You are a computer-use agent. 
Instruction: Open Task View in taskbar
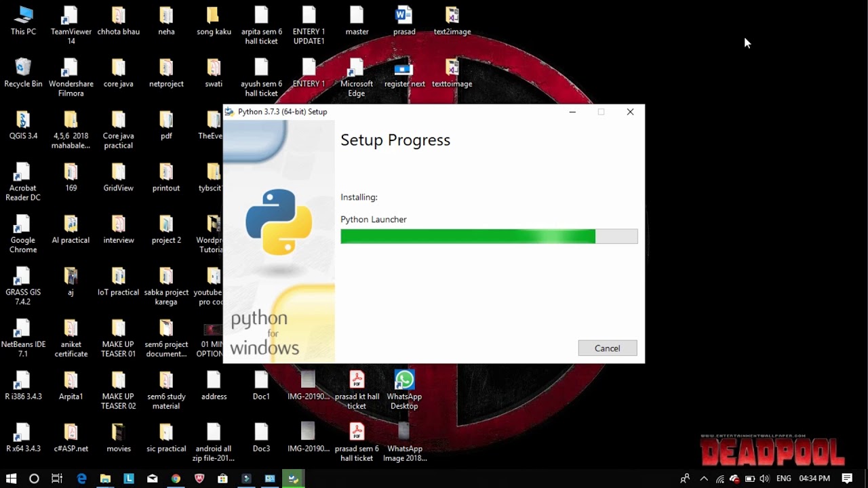57,479
